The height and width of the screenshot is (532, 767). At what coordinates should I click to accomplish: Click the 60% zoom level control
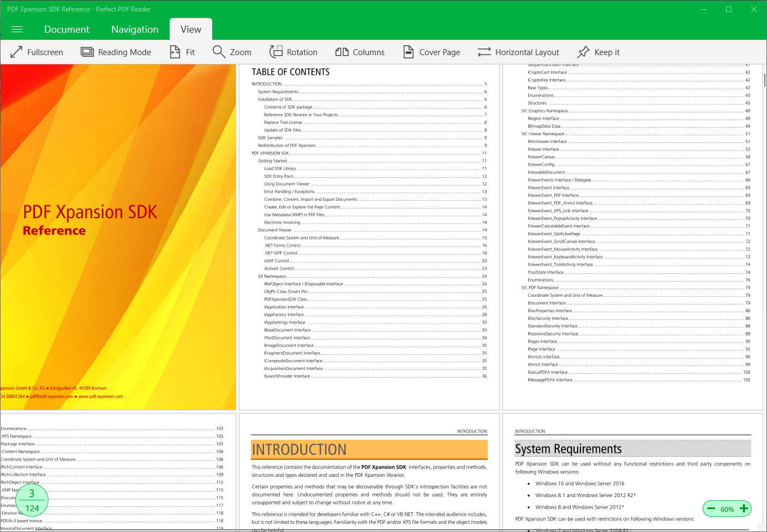click(727, 509)
